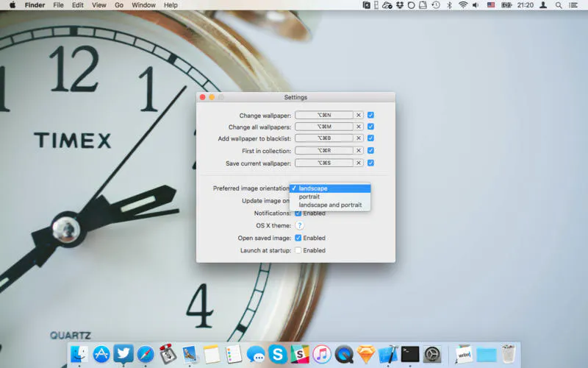588x368 pixels.
Task: Open Xcode in the Dock
Action: tap(388, 354)
